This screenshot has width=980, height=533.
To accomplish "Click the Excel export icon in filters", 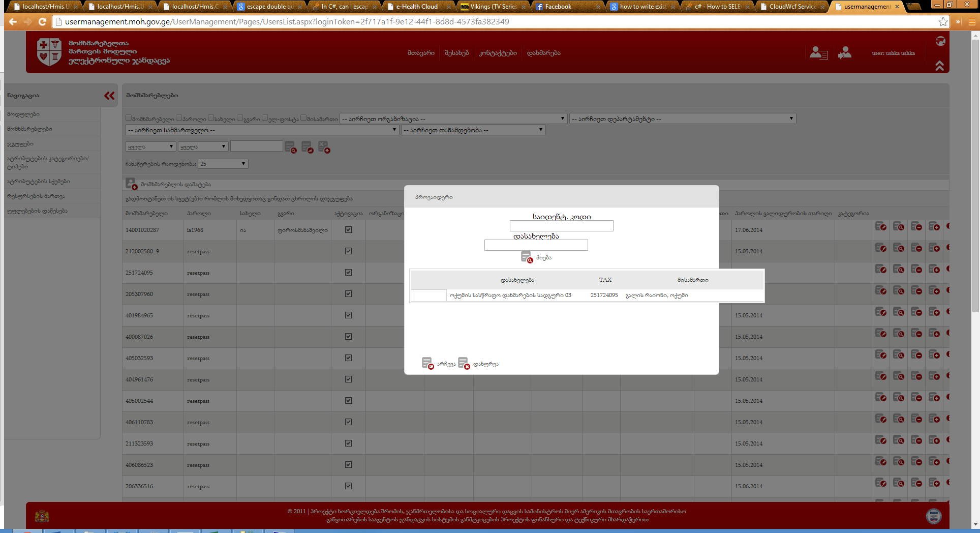I will pos(324,147).
